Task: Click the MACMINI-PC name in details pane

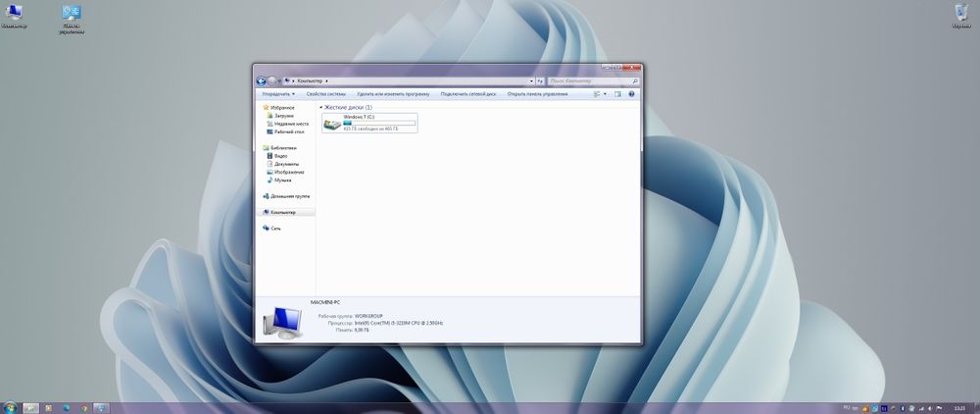Action: coord(325,303)
